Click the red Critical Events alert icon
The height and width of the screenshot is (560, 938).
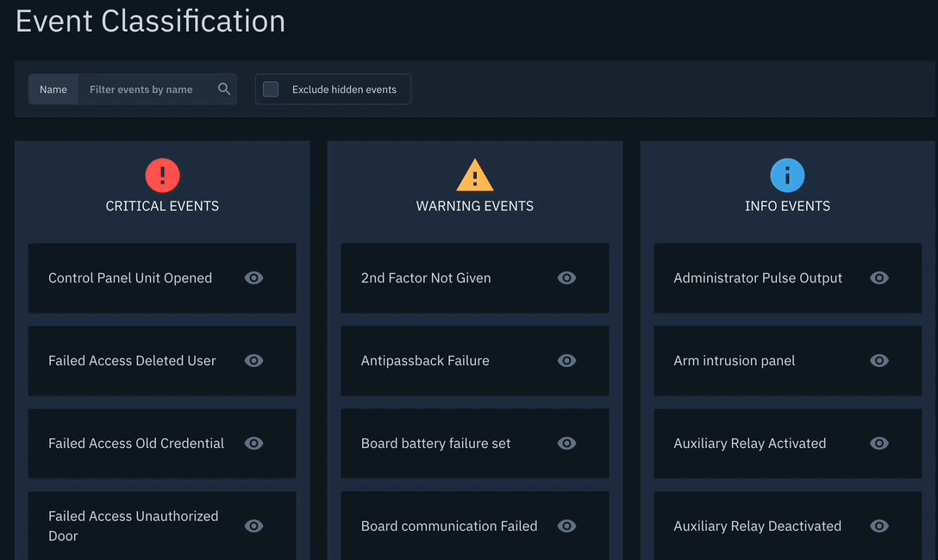click(162, 175)
